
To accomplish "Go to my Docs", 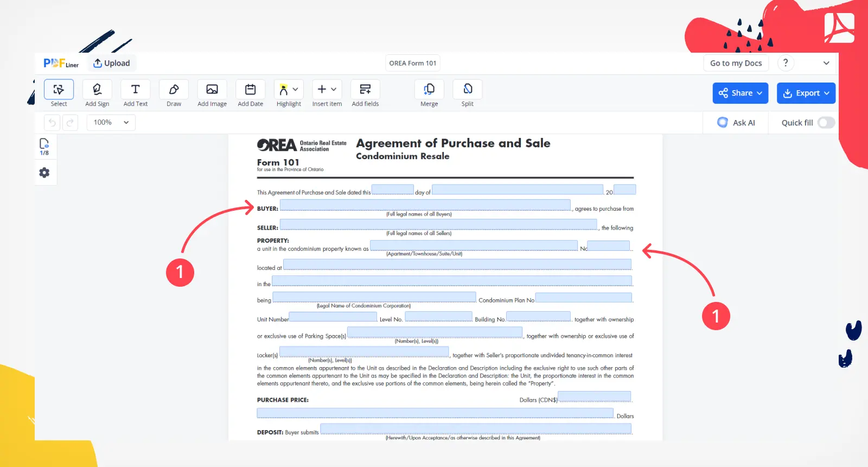I will 736,63.
